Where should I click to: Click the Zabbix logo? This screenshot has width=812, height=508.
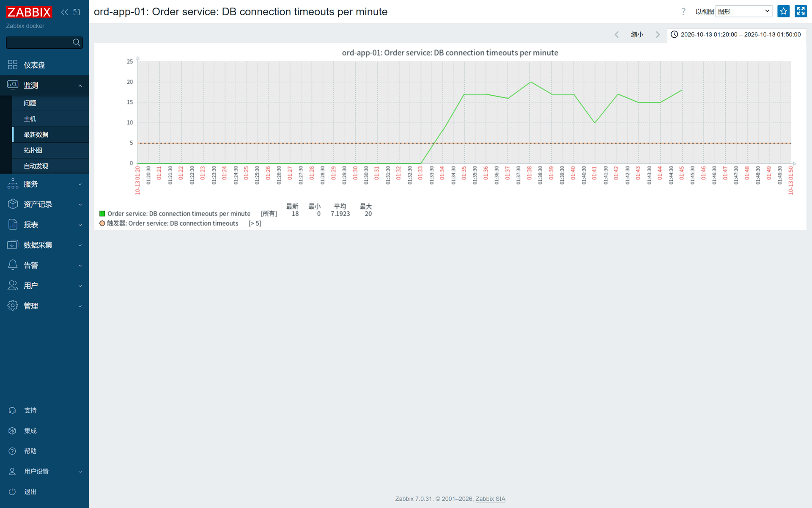click(29, 12)
